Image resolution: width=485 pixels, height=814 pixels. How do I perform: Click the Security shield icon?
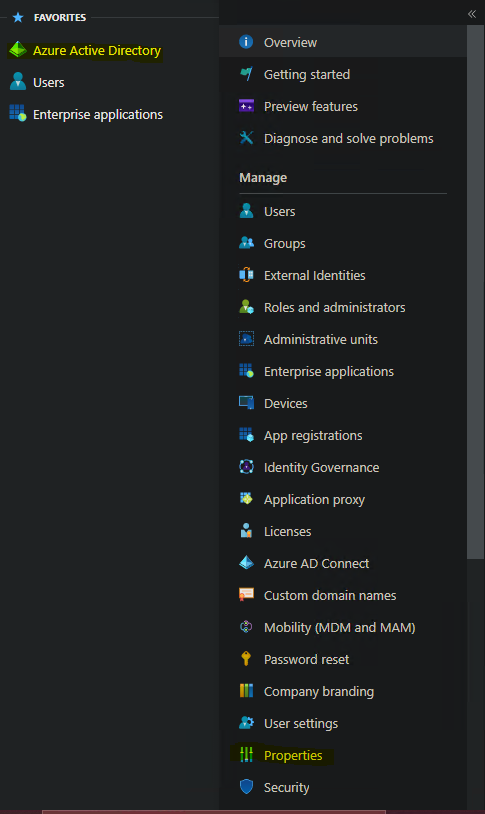[246, 786]
